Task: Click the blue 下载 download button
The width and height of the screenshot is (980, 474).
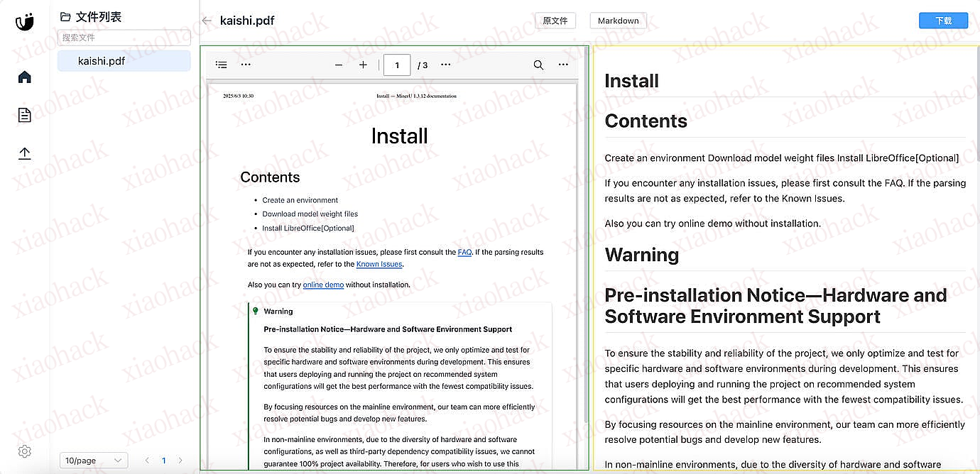Action: pos(942,21)
